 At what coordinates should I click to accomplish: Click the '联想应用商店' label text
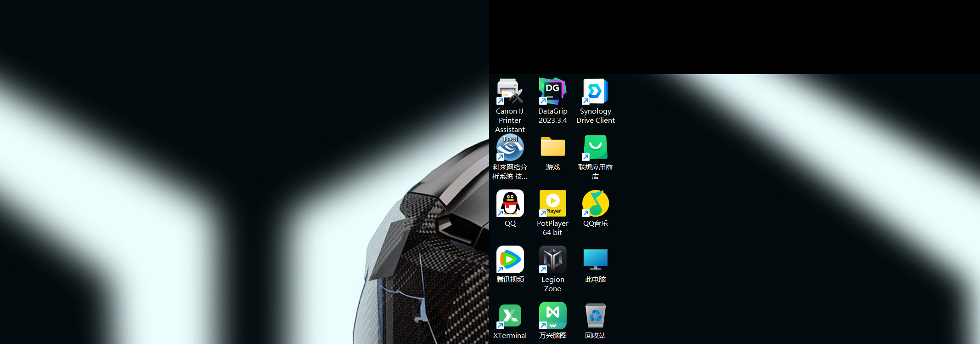point(595,172)
